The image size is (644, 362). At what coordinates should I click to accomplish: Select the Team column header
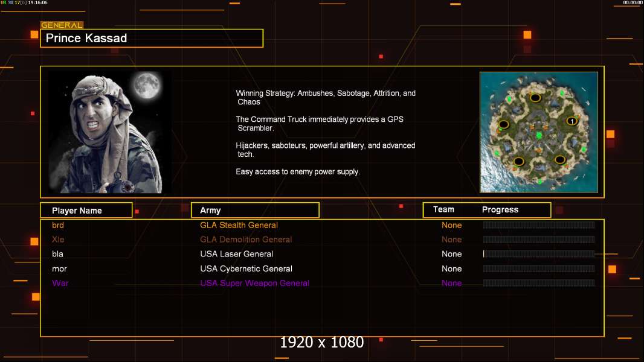click(x=443, y=209)
